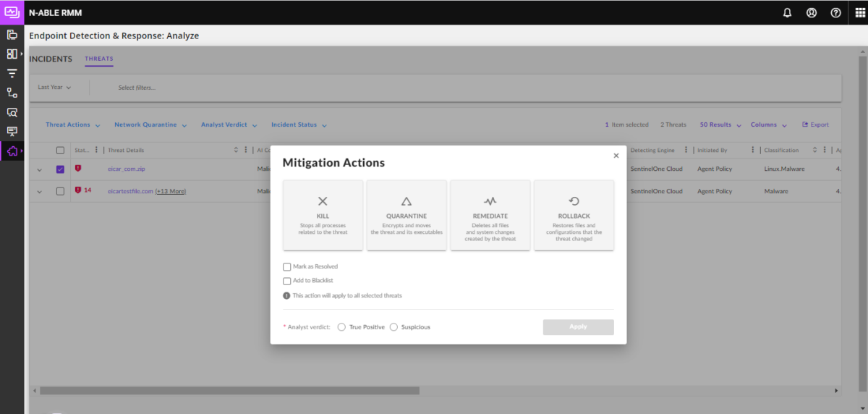Screen dimensions: 868x414
Task: Click the Apply button
Action: 578,327
